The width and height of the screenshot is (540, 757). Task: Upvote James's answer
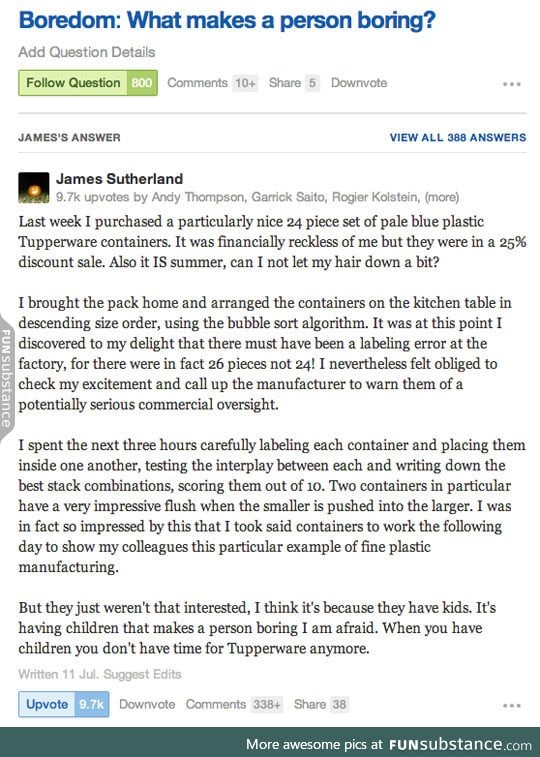(64, 704)
